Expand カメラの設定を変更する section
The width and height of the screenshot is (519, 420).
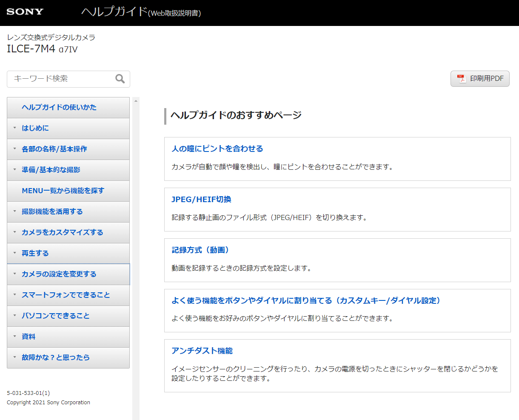click(x=59, y=274)
